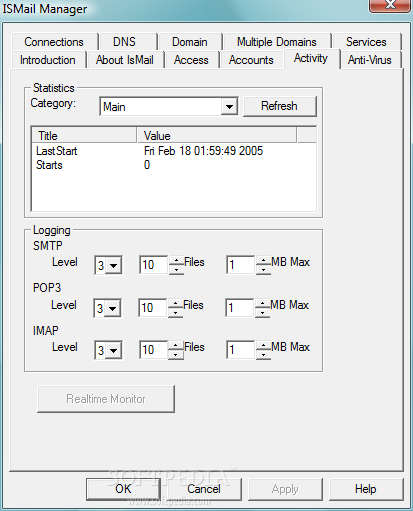
Task: Click the Cancel button
Action: (204, 489)
